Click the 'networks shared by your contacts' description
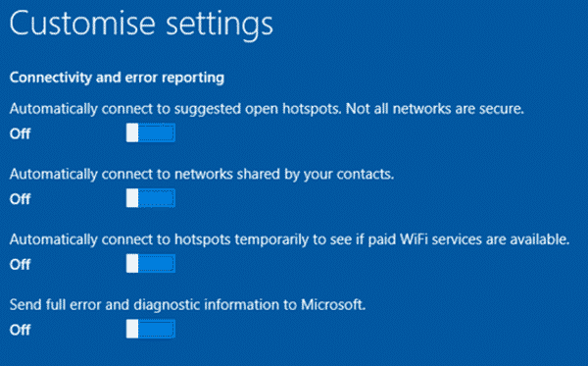This screenshot has width=588, height=366. pos(284,175)
